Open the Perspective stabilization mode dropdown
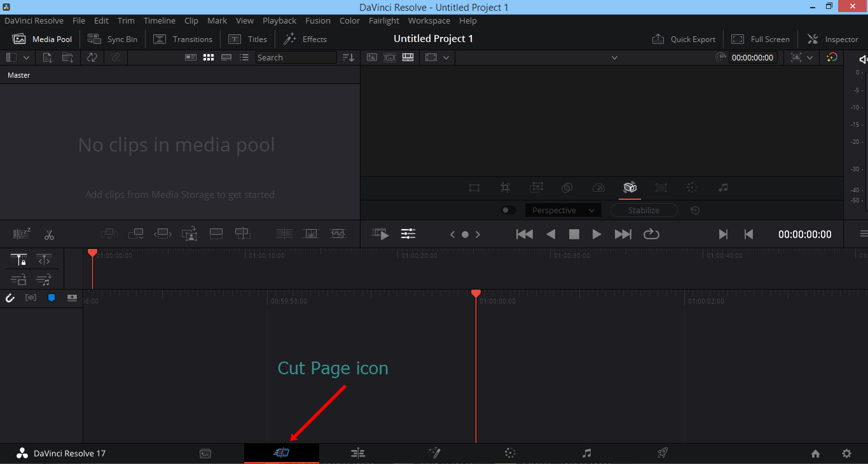868x464 pixels. [563, 210]
